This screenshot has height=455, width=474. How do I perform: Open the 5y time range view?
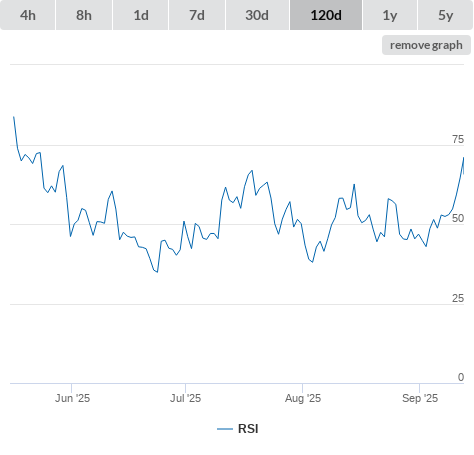click(x=445, y=15)
